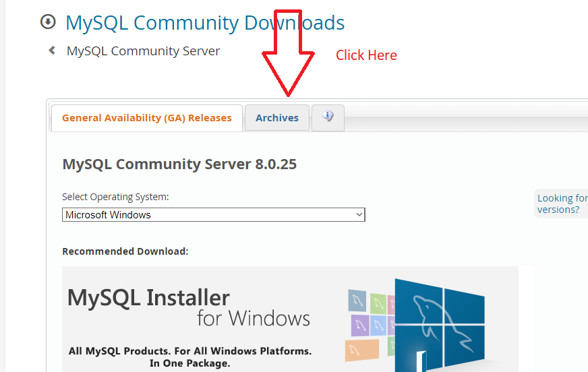Open the Select Operating System dropdown
588x372 pixels.
pos(213,215)
